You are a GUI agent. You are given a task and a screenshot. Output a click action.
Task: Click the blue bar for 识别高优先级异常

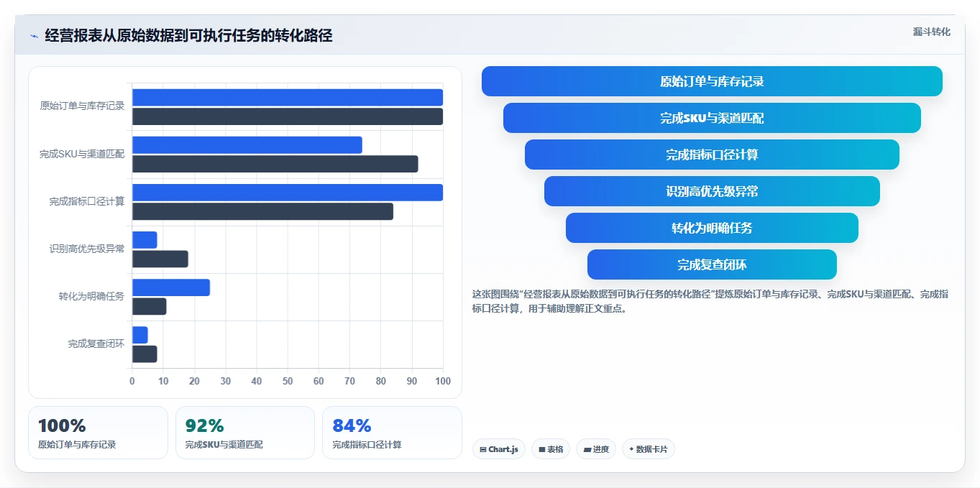tap(145, 240)
